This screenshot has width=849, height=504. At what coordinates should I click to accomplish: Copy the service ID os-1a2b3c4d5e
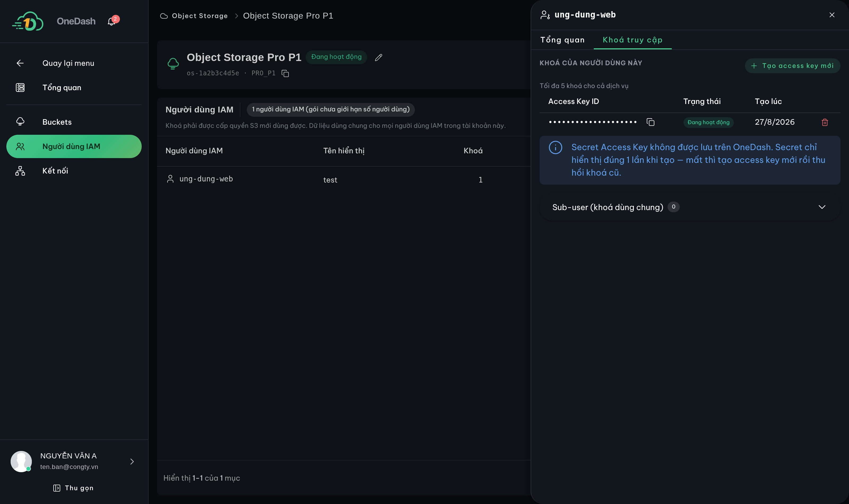click(x=285, y=73)
